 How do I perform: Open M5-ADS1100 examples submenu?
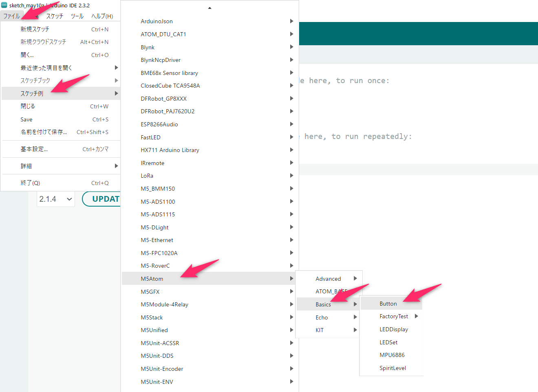coord(209,202)
